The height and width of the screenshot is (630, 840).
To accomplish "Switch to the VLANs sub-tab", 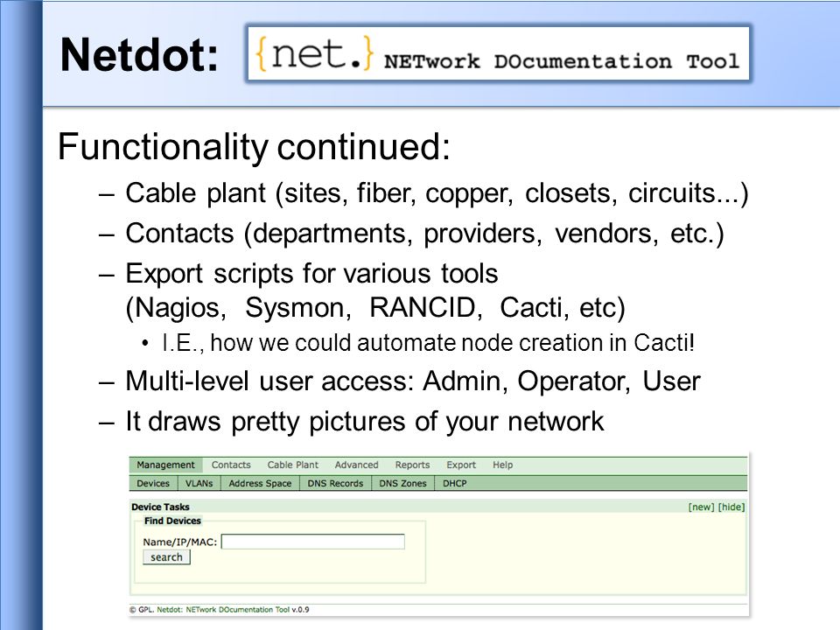I will pyautogui.click(x=199, y=483).
